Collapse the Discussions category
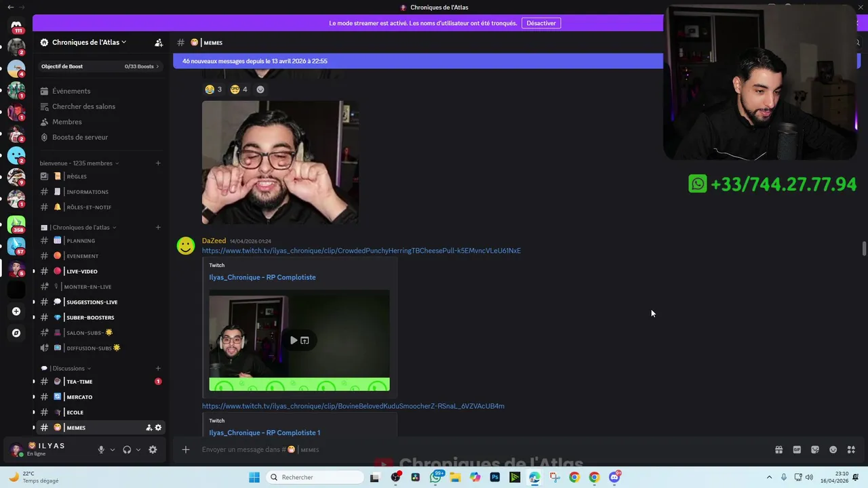Screen dimensions: 868x488 (x=67, y=368)
